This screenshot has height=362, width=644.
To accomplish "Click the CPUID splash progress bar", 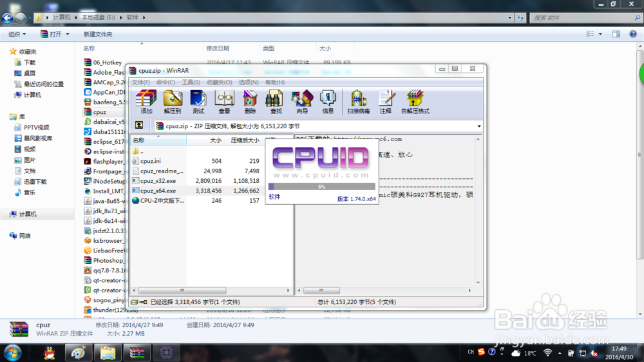I will click(321, 187).
